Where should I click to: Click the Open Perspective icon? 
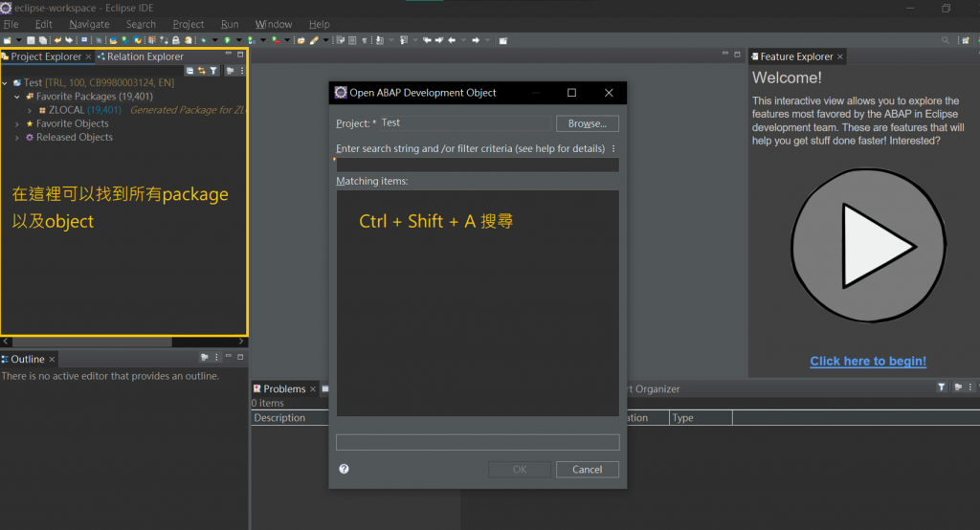coord(966,40)
